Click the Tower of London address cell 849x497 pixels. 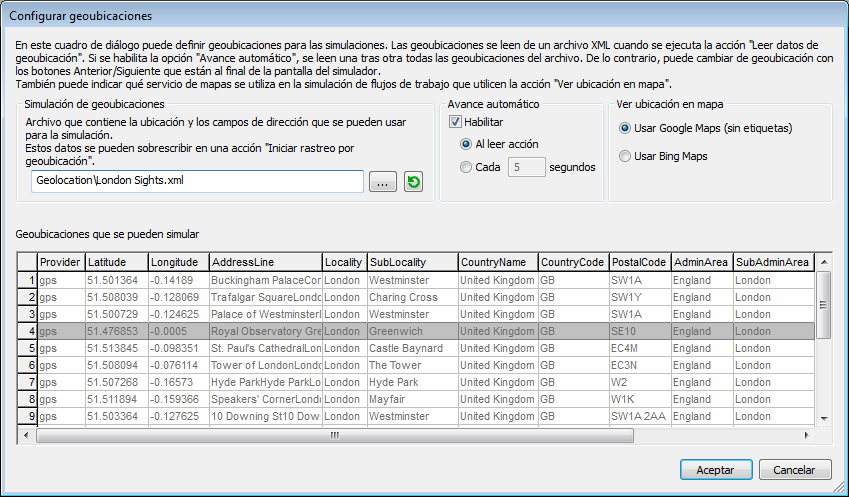click(x=265, y=365)
